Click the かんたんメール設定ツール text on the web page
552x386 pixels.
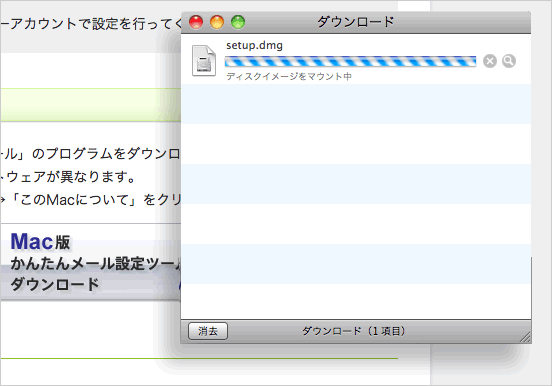[x=95, y=263]
